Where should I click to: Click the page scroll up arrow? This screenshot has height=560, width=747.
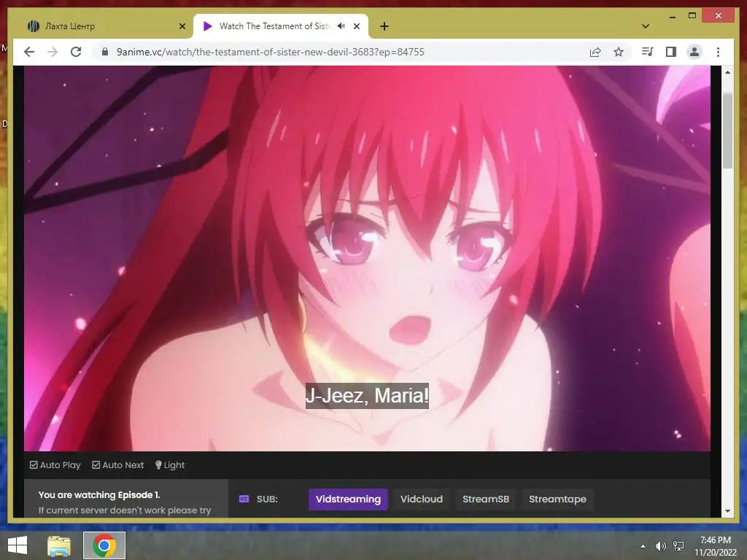coord(727,72)
